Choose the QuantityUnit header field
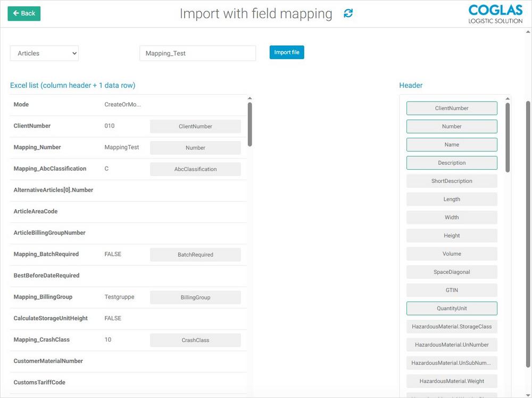 pos(452,309)
